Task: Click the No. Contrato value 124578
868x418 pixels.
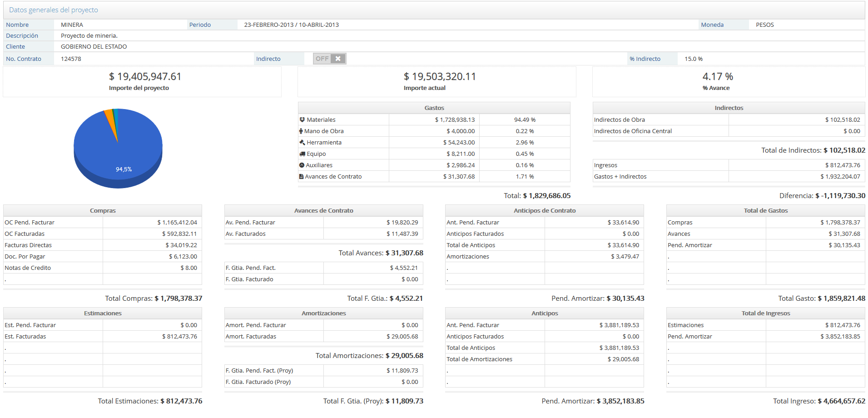Action: (x=71, y=59)
